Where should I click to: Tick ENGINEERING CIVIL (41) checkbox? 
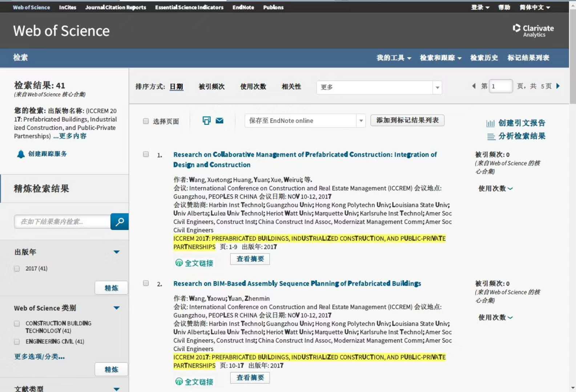click(x=17, y=342)
